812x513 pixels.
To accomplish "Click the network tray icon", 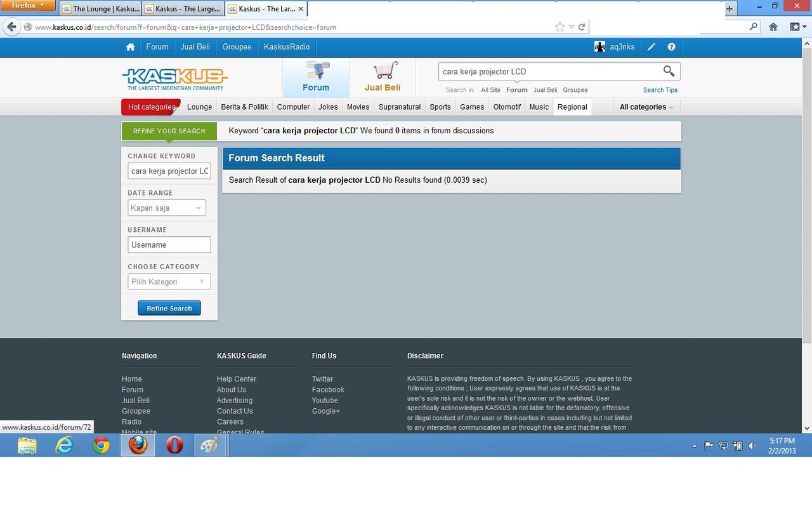I will (723, 446).
